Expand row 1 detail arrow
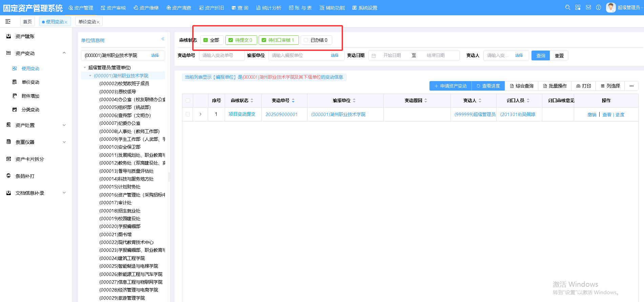Screen dimensions: 644x302 click(x=201, y=114)
